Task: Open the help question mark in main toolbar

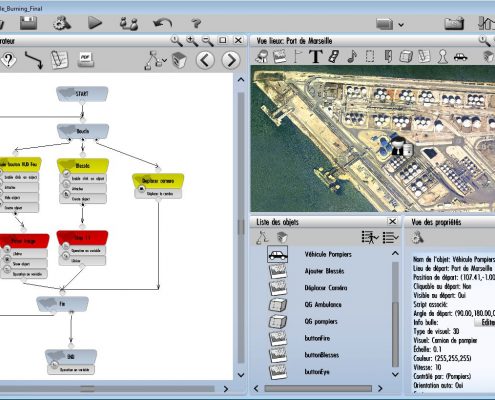Action: point(196,23)
